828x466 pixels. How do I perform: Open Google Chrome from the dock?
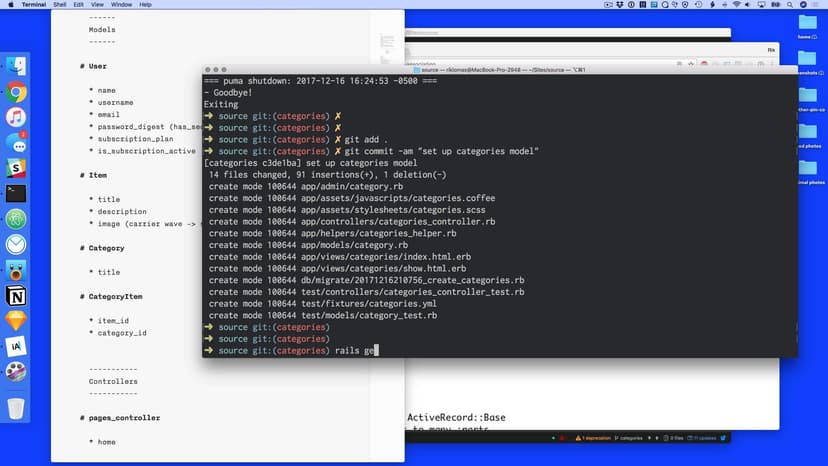16,92
